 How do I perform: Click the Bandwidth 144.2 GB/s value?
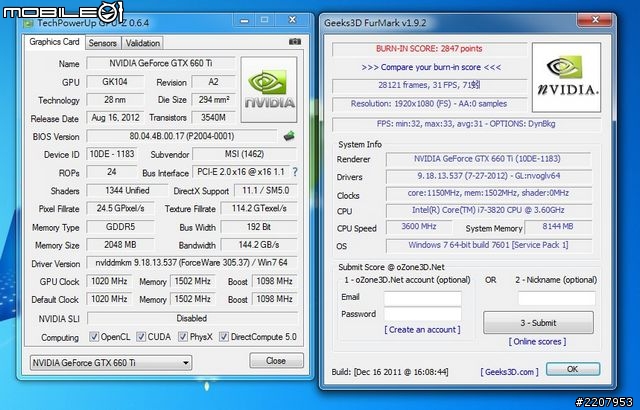click(x=259, y=245)
